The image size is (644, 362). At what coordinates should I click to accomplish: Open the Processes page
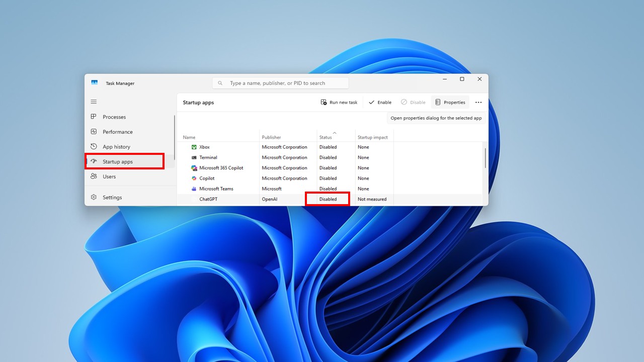114,117
